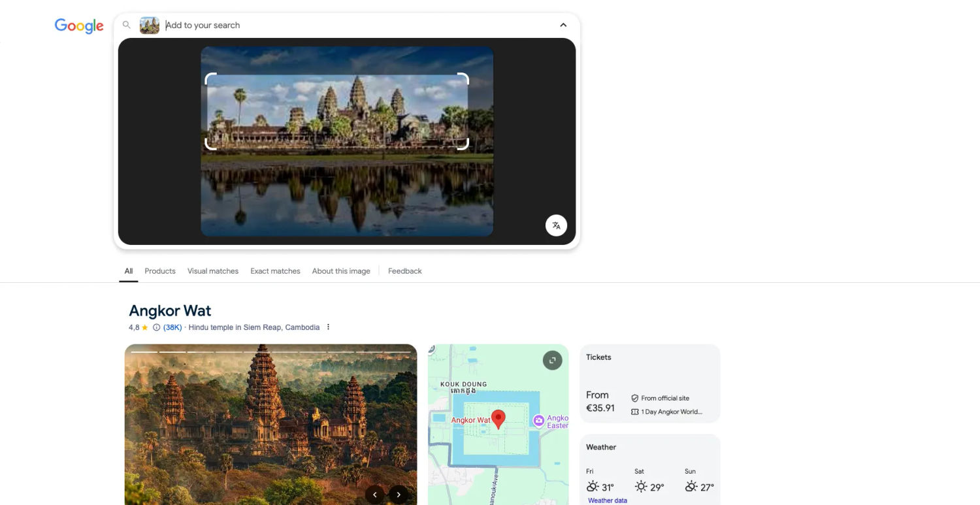Click the purple Angkor Eastern camera marker
The image size is (980, 505).
(x=539, y=421)
